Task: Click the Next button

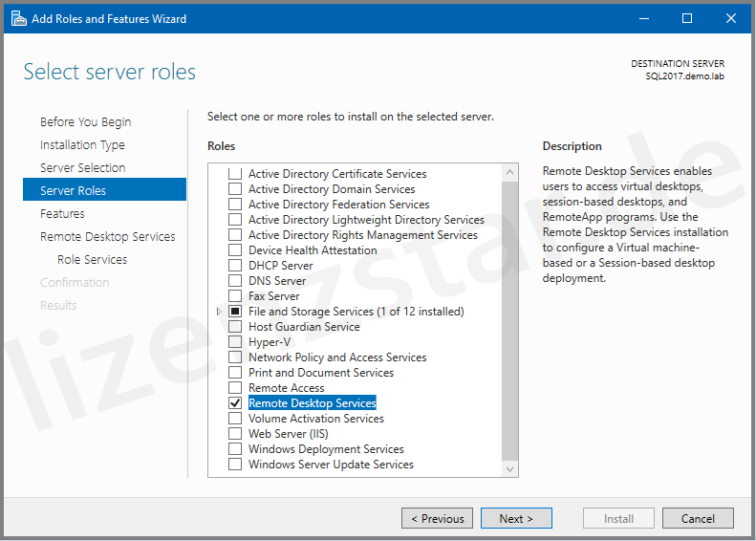Action: point(516,518)
